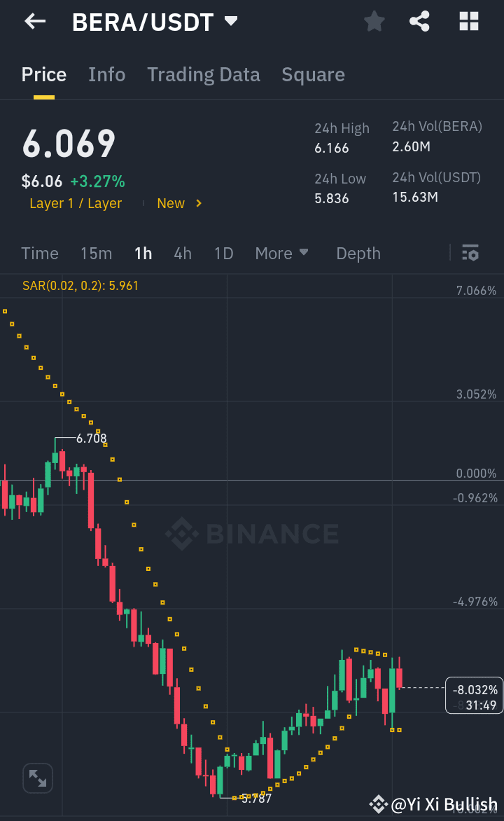
Task: Open the Square tab
Action: (313, 74)
